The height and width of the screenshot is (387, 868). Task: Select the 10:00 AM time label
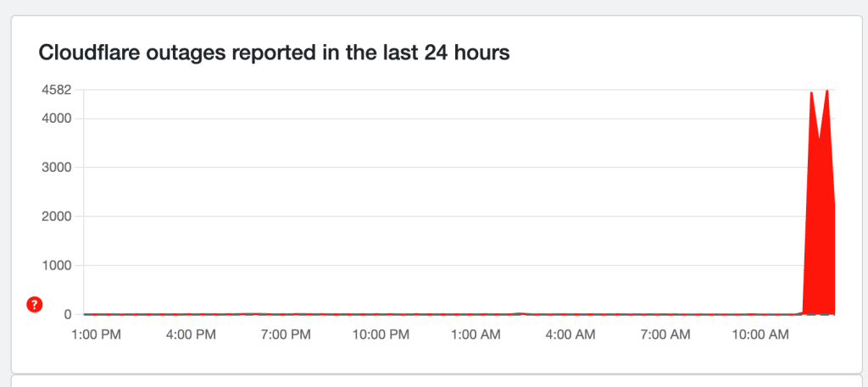click(759, 334)
